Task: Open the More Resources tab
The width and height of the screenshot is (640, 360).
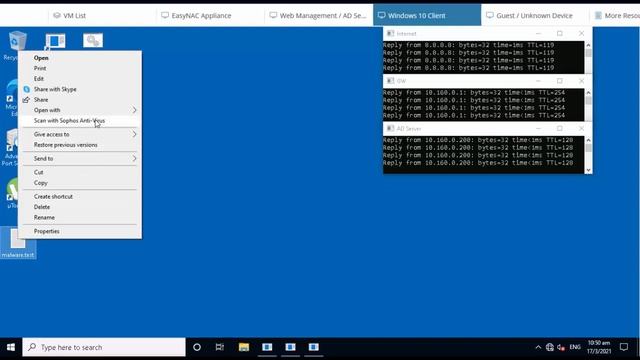Action: click(616, 16)
